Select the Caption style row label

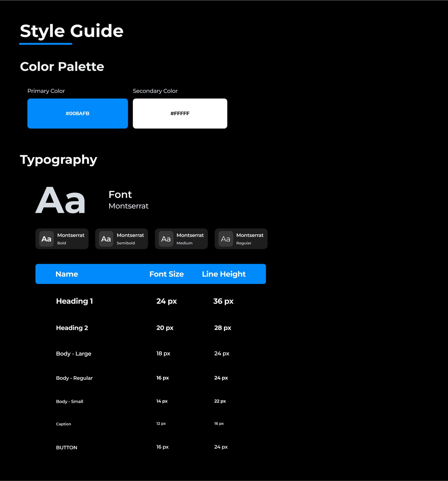pyautogui.click(x=64, y=424)
